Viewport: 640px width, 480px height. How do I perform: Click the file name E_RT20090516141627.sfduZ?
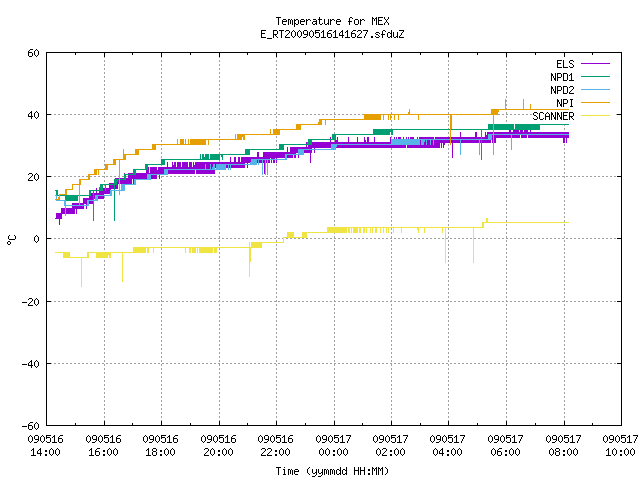pyautogui.click(x=332, y=34)
